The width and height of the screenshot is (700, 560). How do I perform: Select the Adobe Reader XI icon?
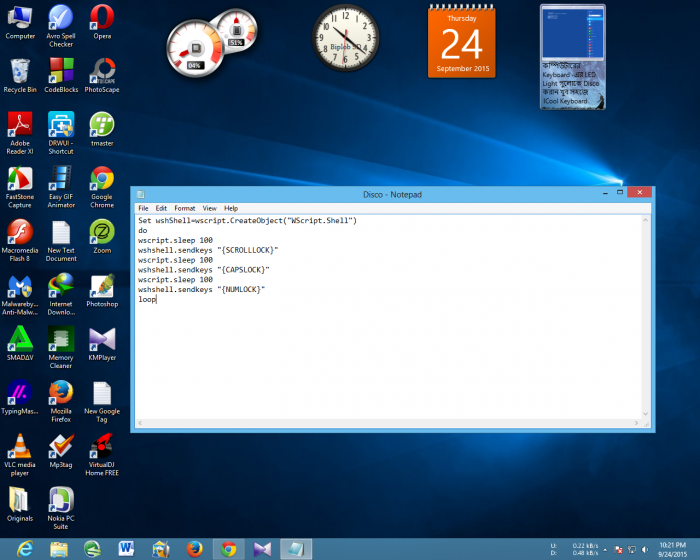click(20, 133)
